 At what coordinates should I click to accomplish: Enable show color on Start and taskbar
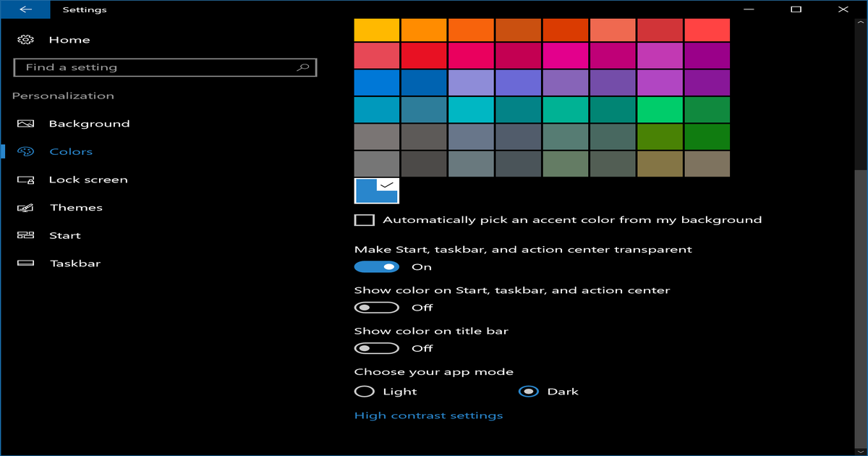376,307
